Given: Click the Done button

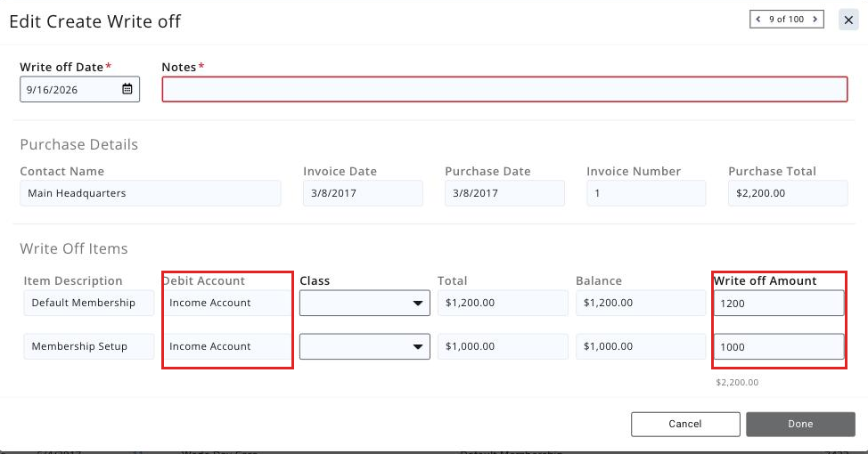Looking at the screenshot, I should tap(800, 424).
